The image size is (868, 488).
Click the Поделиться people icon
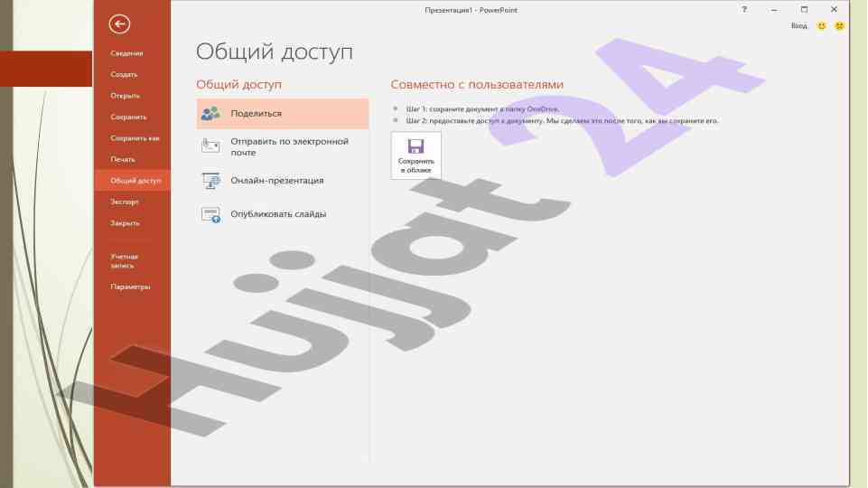(x=210, y=114)
